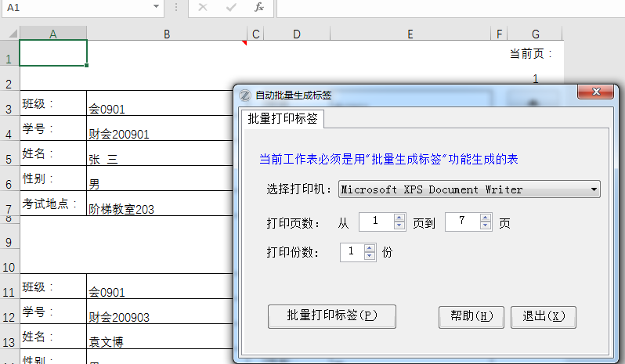Click the Insert Function fx icon

click(x=259, y=7)
